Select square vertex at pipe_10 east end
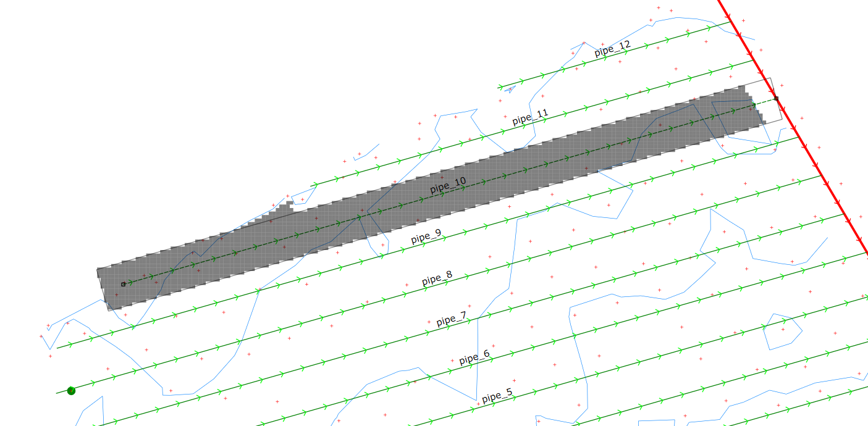This screenshot has width=868, height=426. [x=776, y=99]
